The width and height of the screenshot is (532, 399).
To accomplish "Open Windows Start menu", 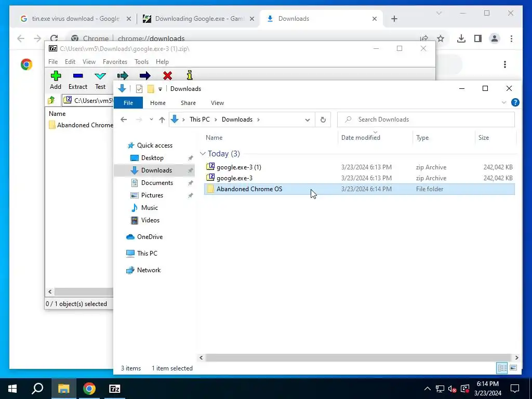I will pyautogui.click(x=12, y=389).
